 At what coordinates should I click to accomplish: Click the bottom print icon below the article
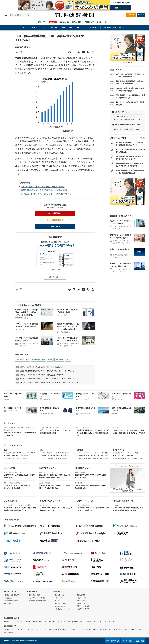[x=70, y=289]
